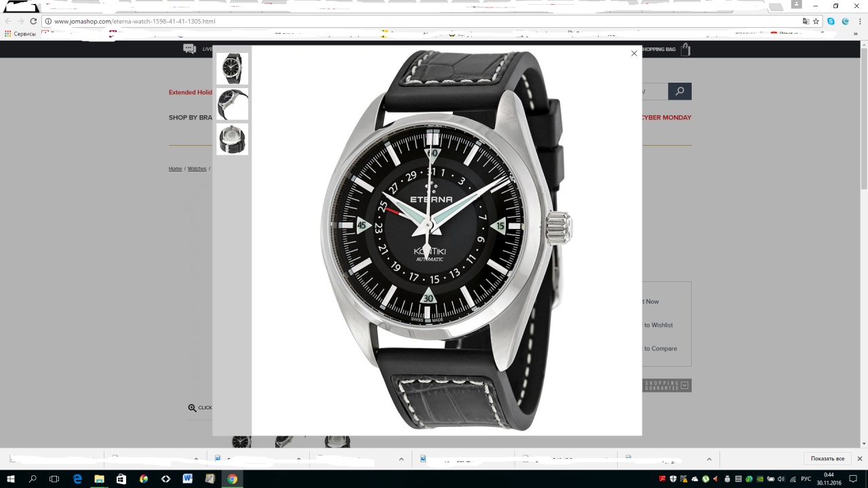
Task: Select the first front-view watch thumbnail
Action: tap(233, 68)
